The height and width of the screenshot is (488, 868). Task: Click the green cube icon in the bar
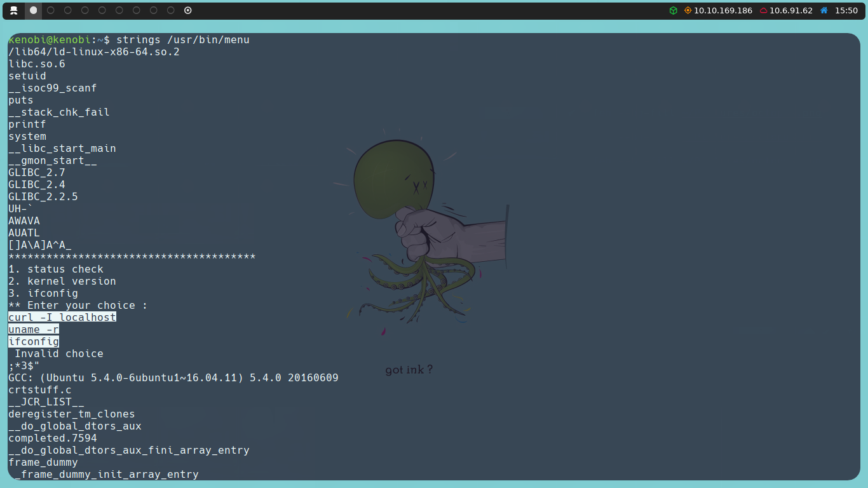pos(674,11)
